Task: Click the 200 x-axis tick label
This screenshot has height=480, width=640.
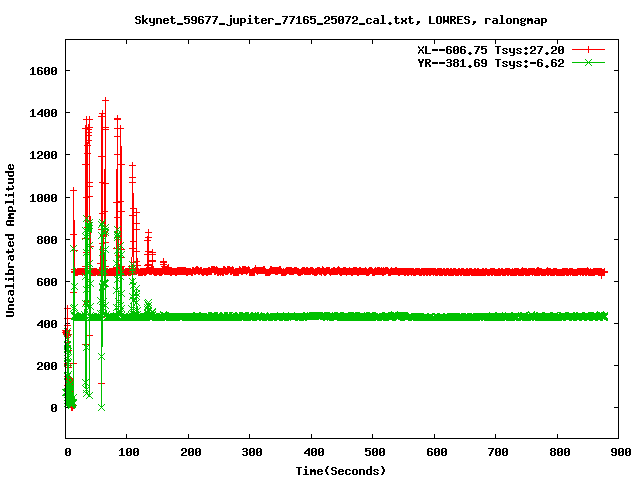Action: pyautogui.click(x=191, y=452)
